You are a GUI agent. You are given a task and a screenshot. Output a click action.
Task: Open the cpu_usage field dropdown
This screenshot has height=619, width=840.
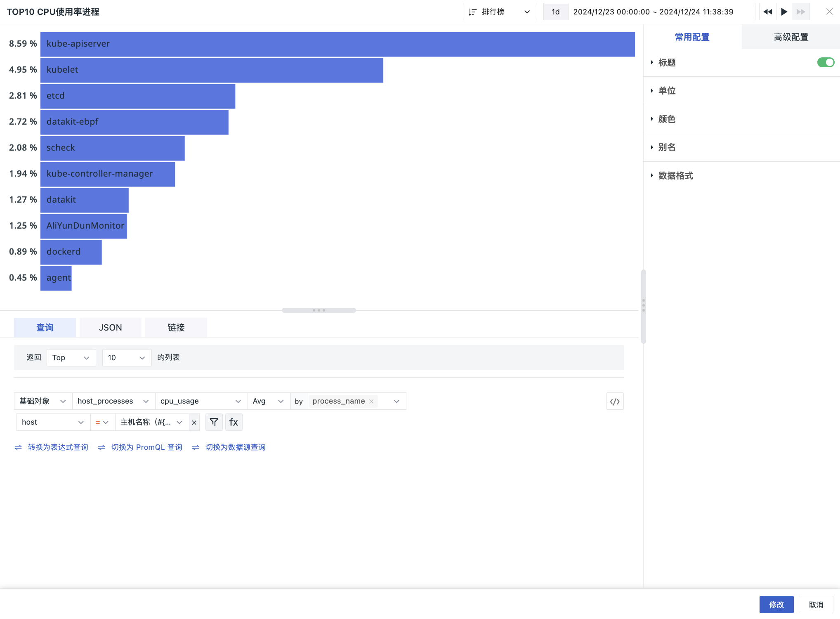click(x=201, y=401)
